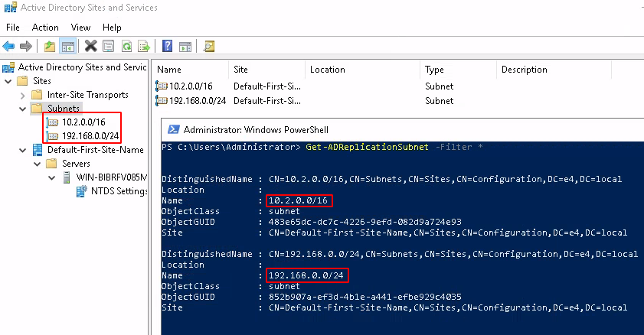Click the PowerShell window title bar
This screenshot has width=644, height=335.
[403, 129]
